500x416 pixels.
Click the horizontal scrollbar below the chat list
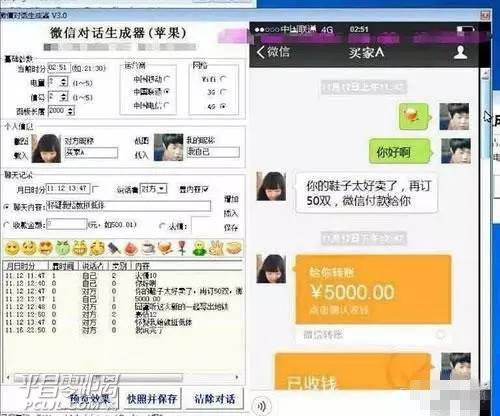tap(122, 378)
